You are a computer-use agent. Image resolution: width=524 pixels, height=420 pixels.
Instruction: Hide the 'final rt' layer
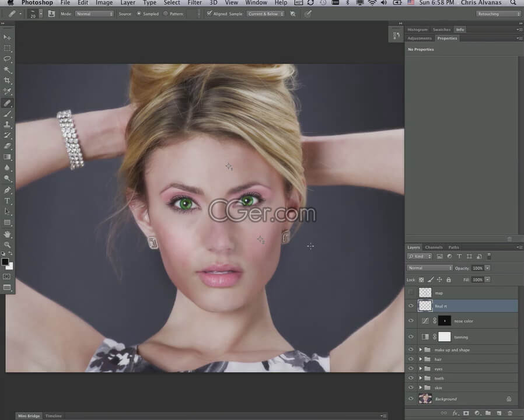click(411, 306)
